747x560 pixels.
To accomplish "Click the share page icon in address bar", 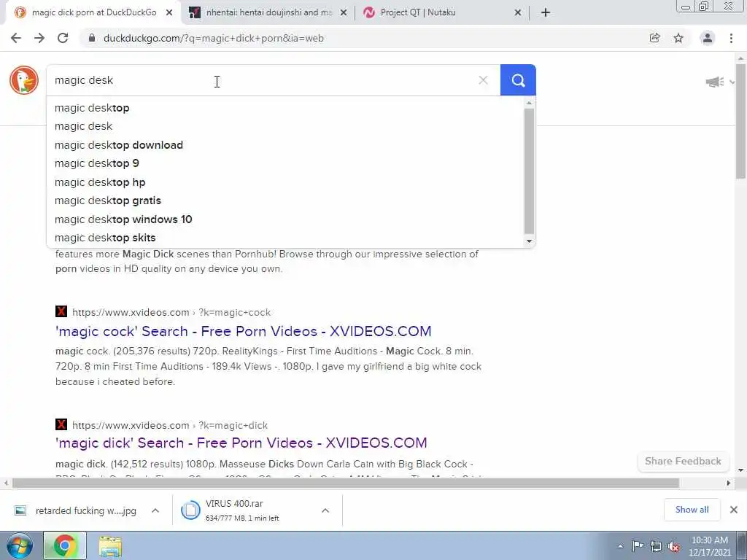I will point(654,38).
